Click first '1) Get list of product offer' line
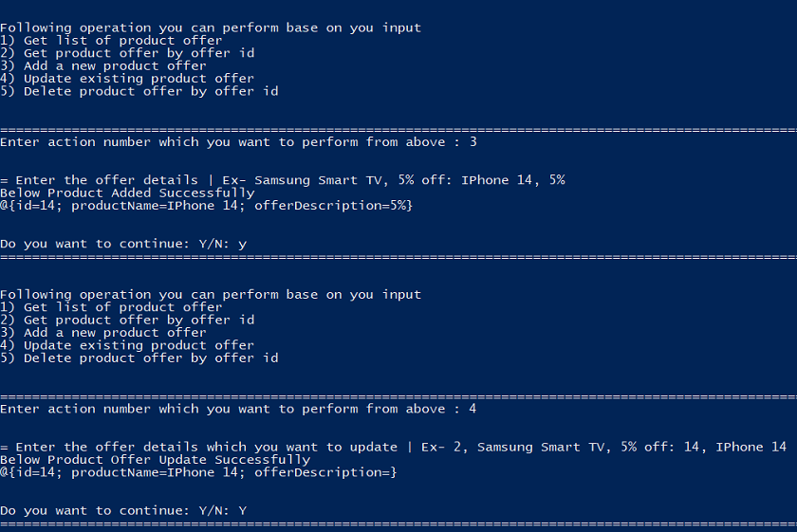797x532 pixels. (x=111, y=41)
